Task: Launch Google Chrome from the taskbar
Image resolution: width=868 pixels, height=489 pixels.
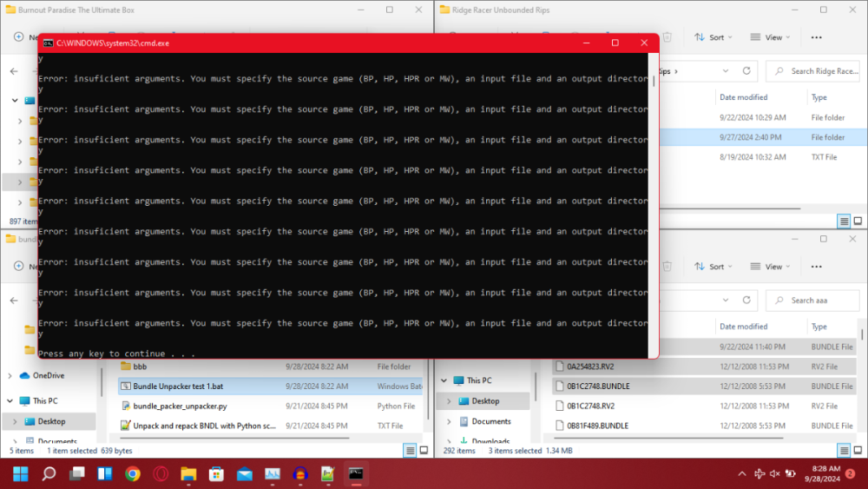Action: pos(132,474)
